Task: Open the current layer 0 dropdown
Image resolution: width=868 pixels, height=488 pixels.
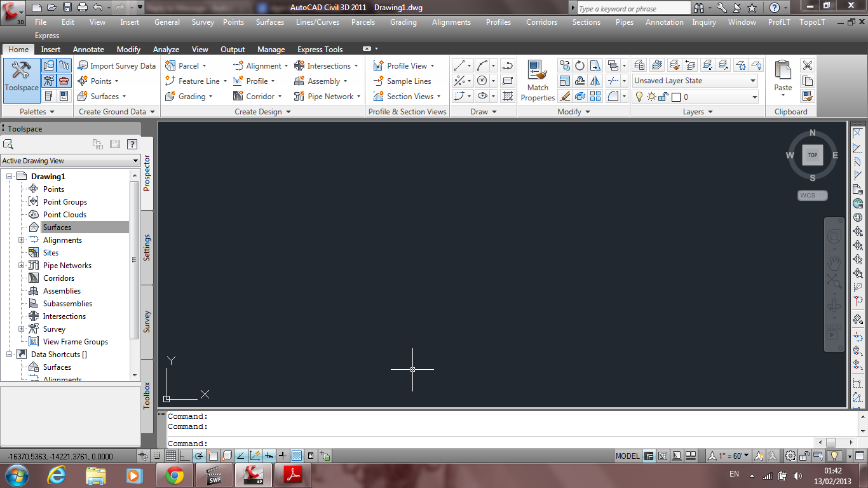Action: coord(695,97)
